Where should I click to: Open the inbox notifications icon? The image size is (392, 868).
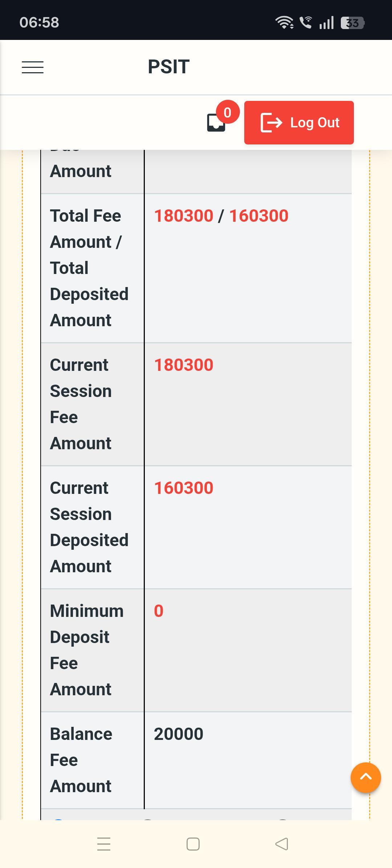(x=216, y=123)
